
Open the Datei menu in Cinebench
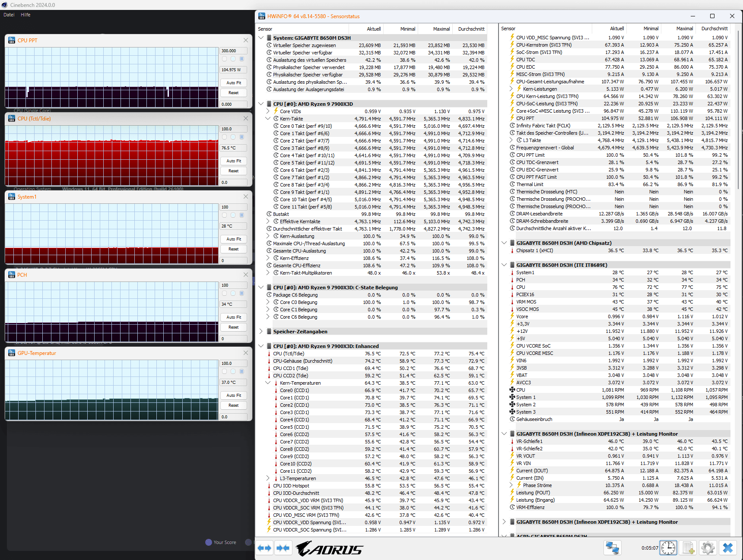[9, 15]
